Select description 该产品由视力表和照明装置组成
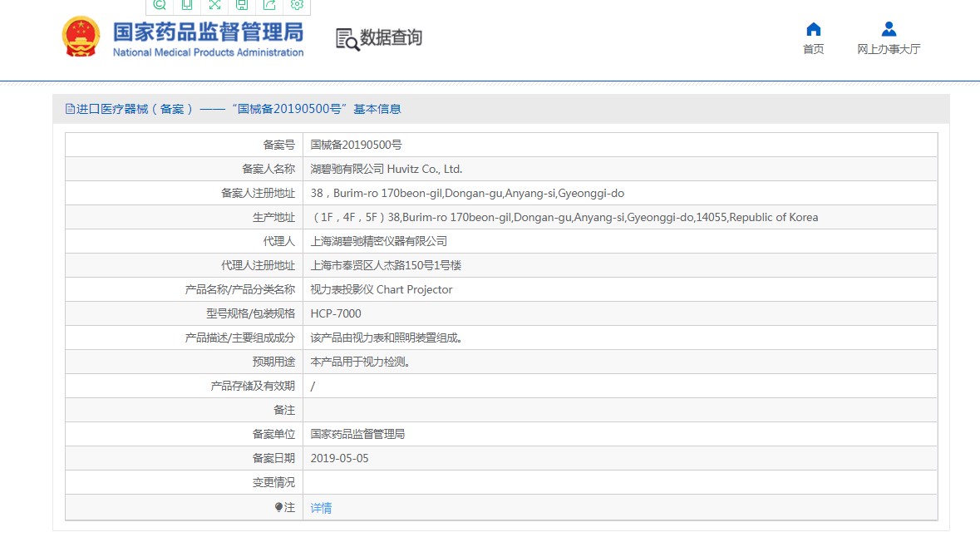 387,338
